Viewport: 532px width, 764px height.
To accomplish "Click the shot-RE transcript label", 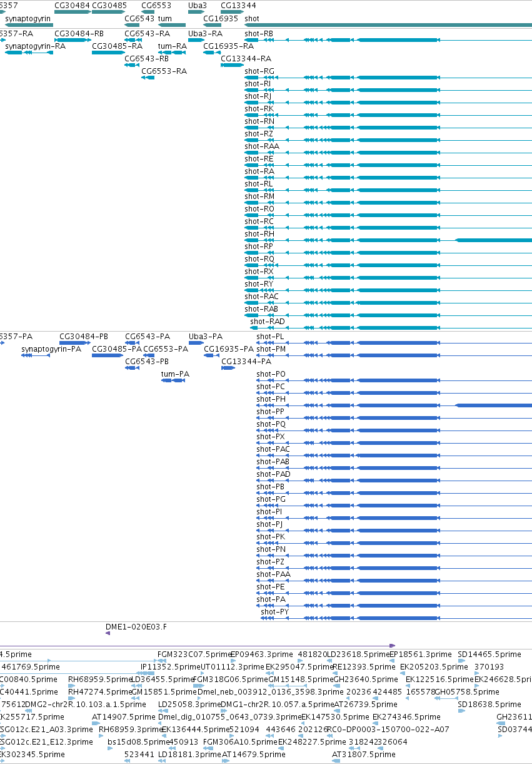I will coord(259,159).
